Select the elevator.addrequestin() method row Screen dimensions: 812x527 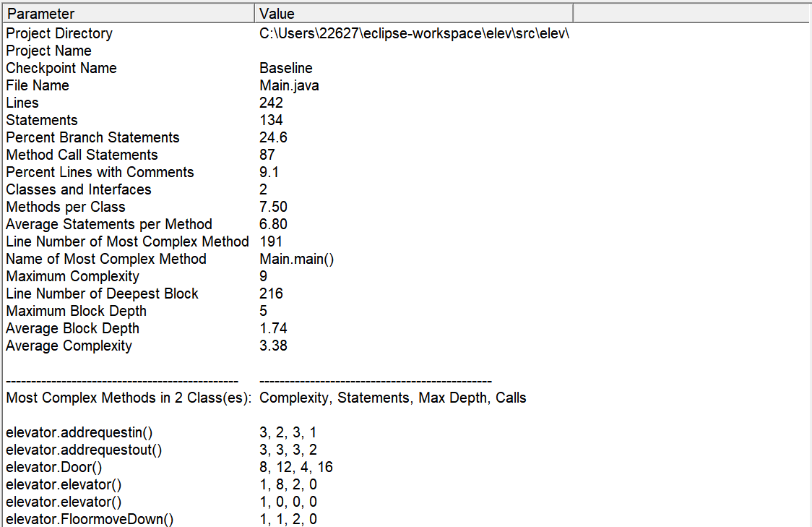[79, 433]
